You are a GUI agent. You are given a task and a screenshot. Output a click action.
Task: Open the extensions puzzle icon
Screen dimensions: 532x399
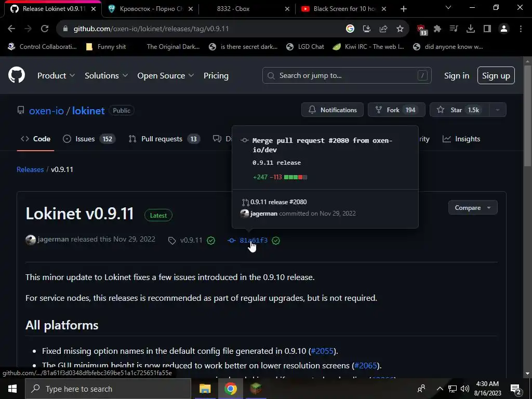point(437,29)
